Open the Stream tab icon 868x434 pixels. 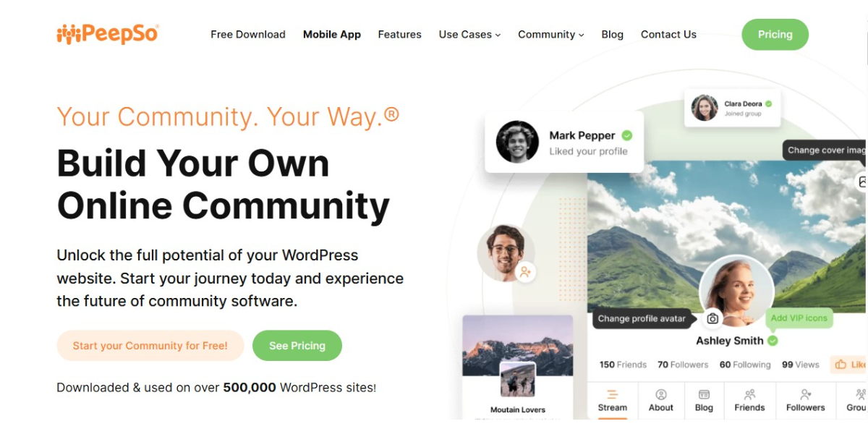click(612, 395)
